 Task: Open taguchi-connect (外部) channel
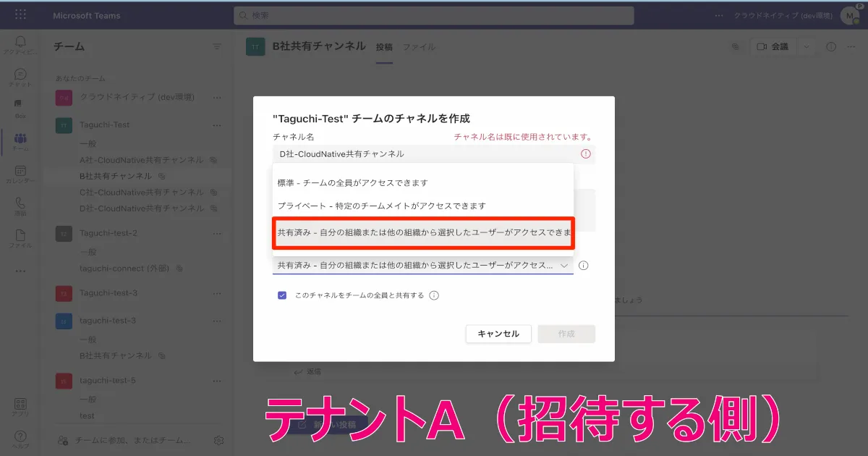point(124,268)
